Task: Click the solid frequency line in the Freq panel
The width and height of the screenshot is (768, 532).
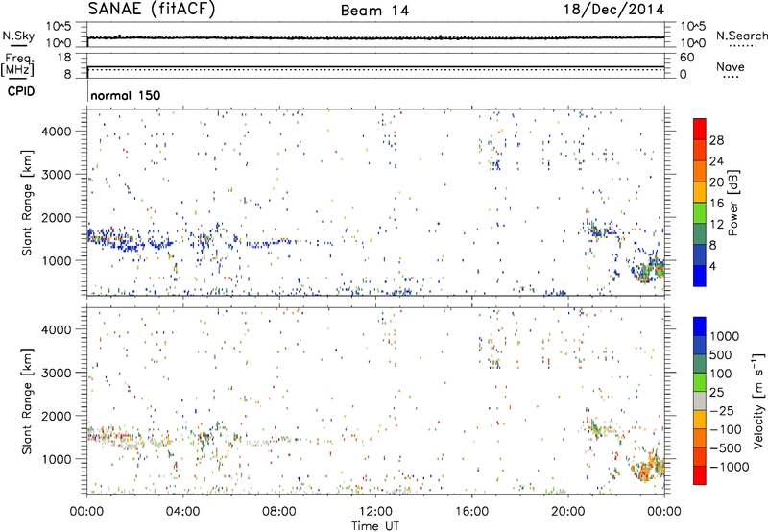Action: pyautogui.click(x=375, y=66)
